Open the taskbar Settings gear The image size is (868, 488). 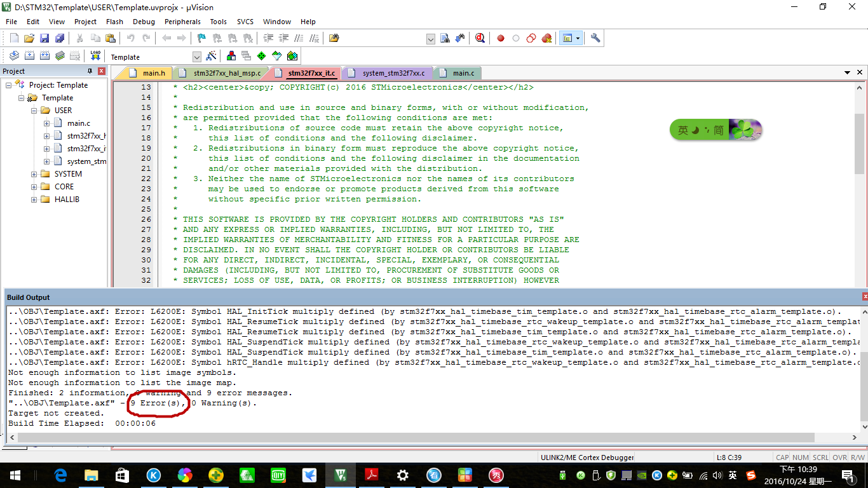click(403, 475)
